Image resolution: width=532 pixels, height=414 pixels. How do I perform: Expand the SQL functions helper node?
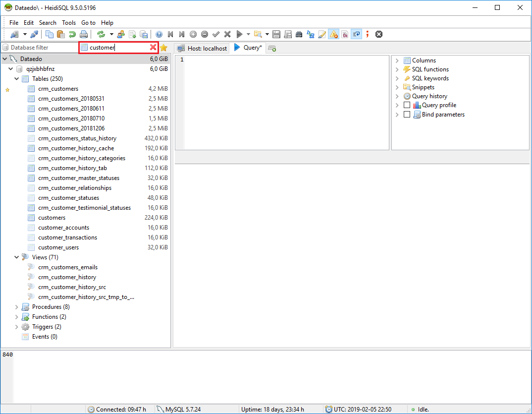point(397,69)
